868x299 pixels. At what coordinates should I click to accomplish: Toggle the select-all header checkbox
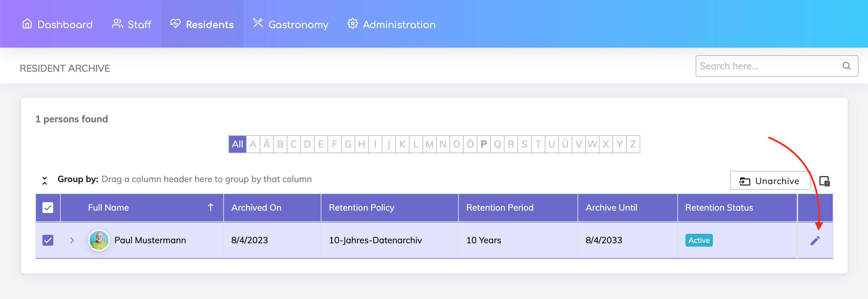(48, 208)
